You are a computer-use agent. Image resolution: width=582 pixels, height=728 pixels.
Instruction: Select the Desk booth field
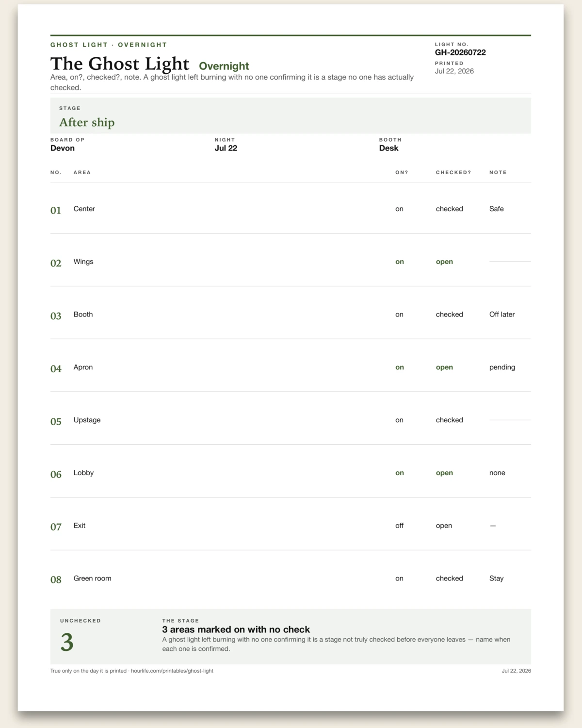coord(388,148)
